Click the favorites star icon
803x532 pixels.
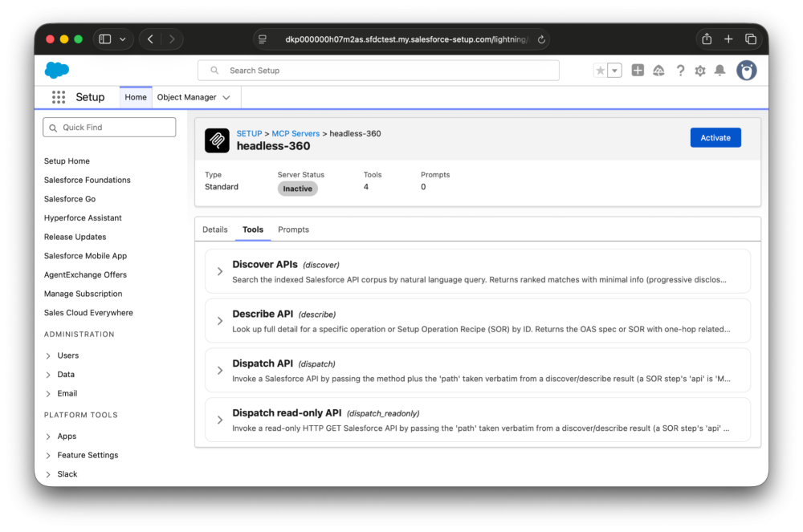click(600, 71)
